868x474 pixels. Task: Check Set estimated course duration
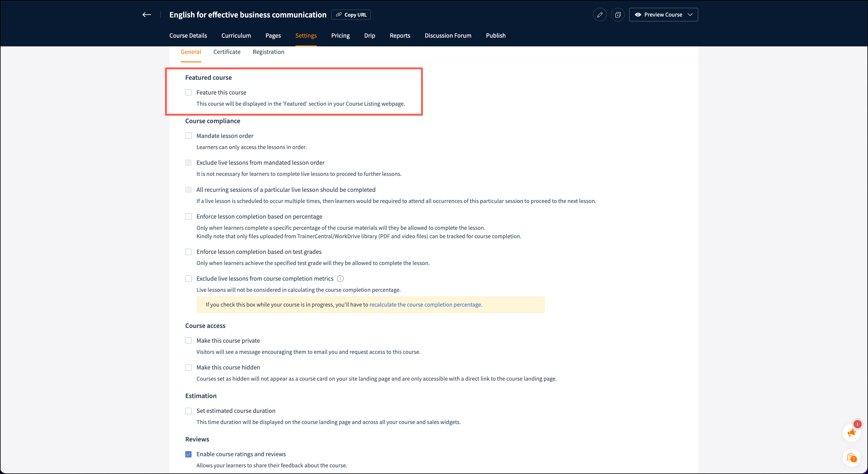(188, 411)
